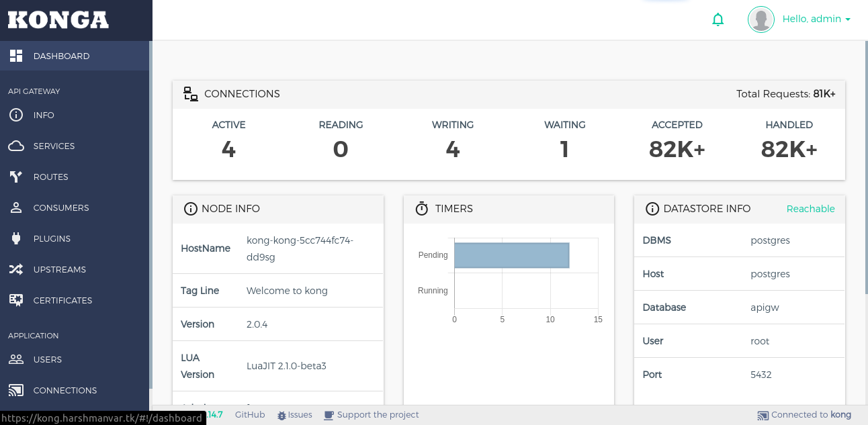
Task: Open the Hello, admin dropdown menu
Action: click(816, 19)
